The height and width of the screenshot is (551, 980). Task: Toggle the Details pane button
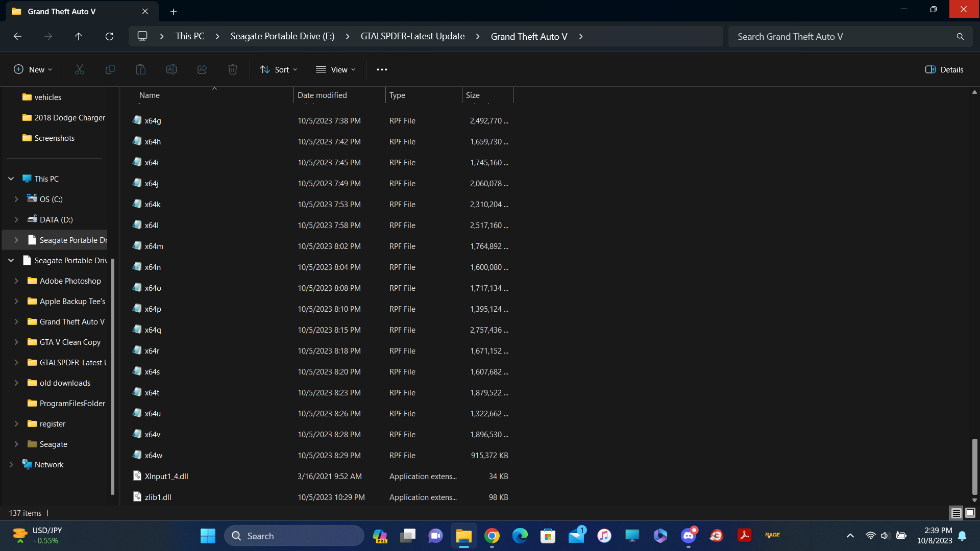tap(944, 69)
